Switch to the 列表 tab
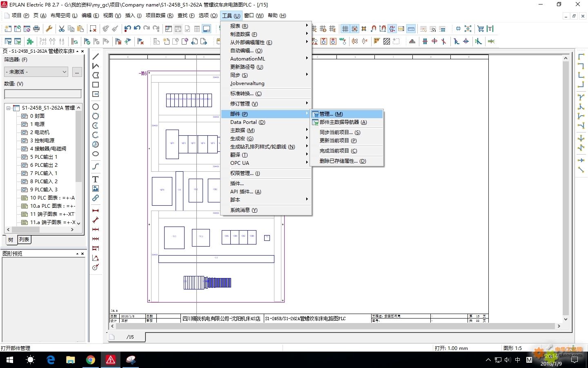 click(x=24, y=240)
